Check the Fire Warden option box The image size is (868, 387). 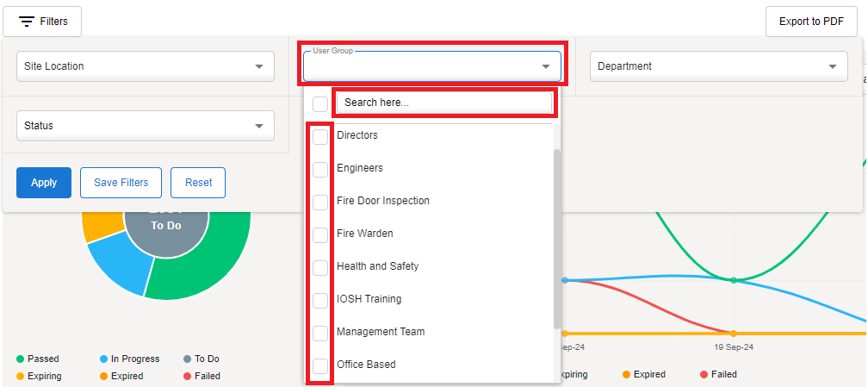[320, 234]
